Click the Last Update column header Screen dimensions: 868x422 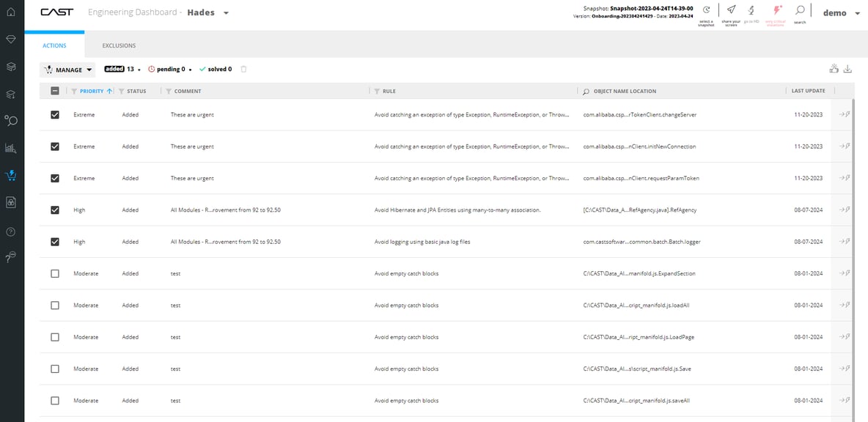808,91
